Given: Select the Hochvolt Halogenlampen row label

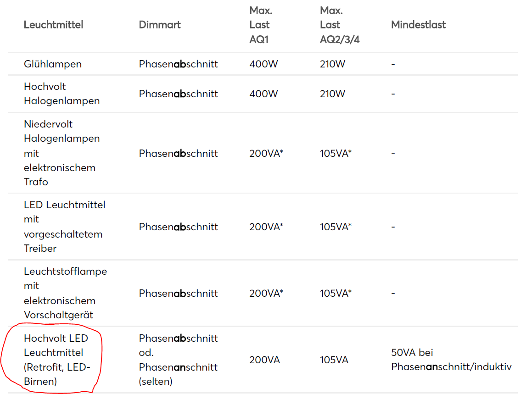Looking at the screenshot, I should tap(62, 94).
